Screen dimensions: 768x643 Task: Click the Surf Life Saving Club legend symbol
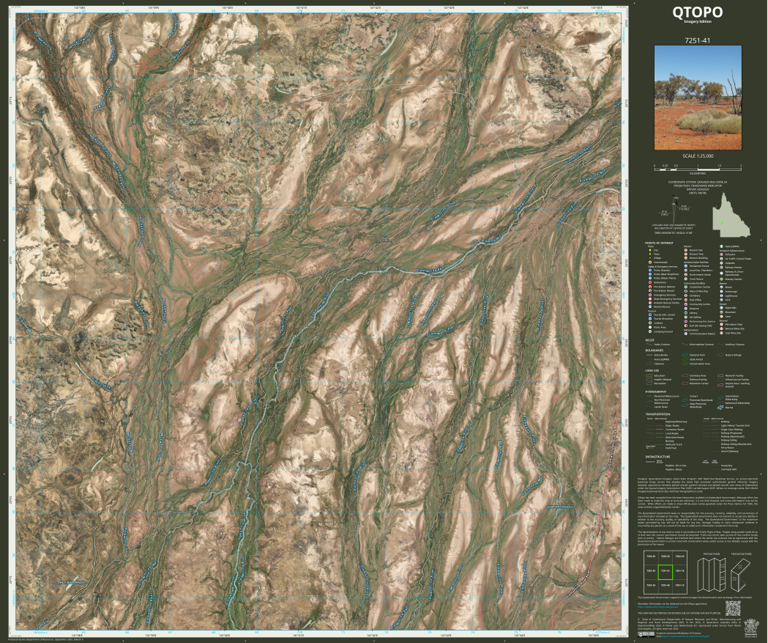tap(686, 326)
